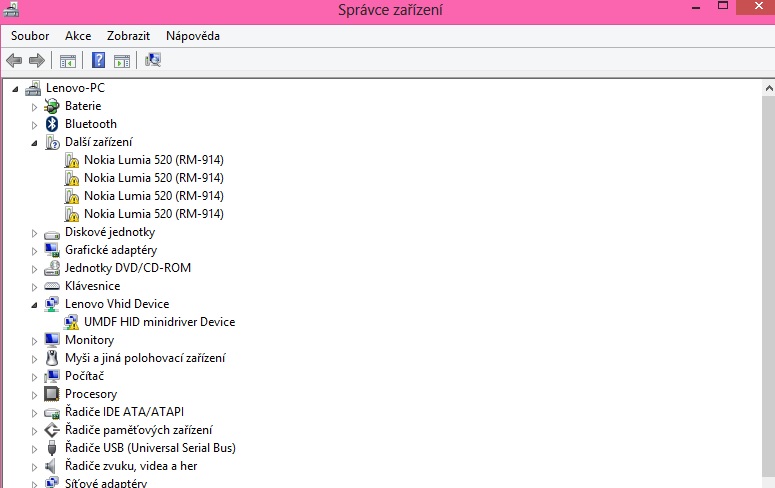Collapse the Další zařízení category
Viewport: 775px width, 488px height.
click(x=34, y=143)
